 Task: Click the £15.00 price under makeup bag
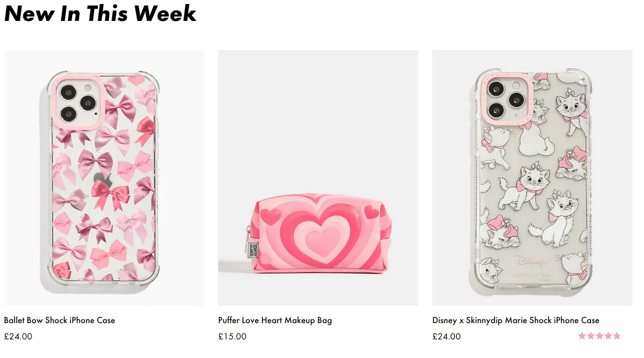coord(232,336)
